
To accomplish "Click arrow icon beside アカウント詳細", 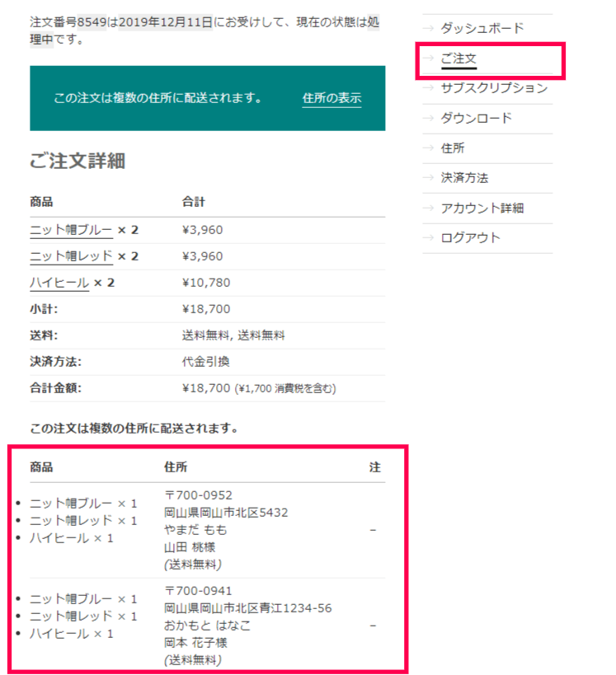I will (428, 209).
